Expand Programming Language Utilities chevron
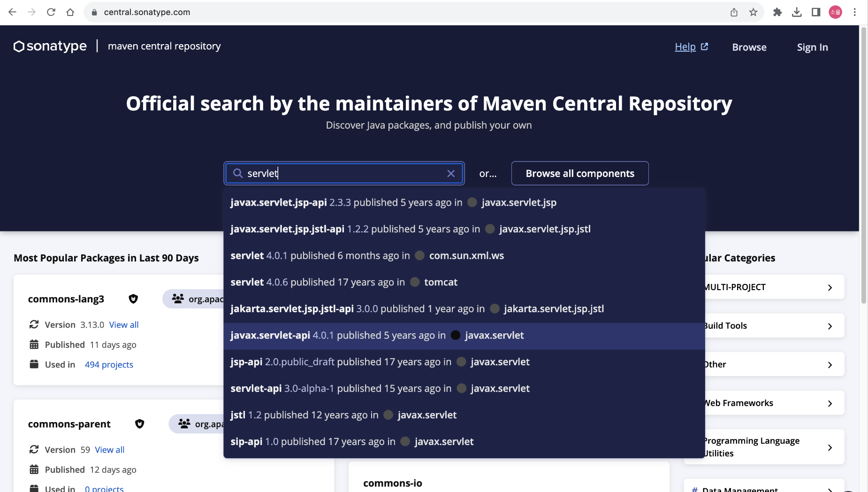 [830, 447]
